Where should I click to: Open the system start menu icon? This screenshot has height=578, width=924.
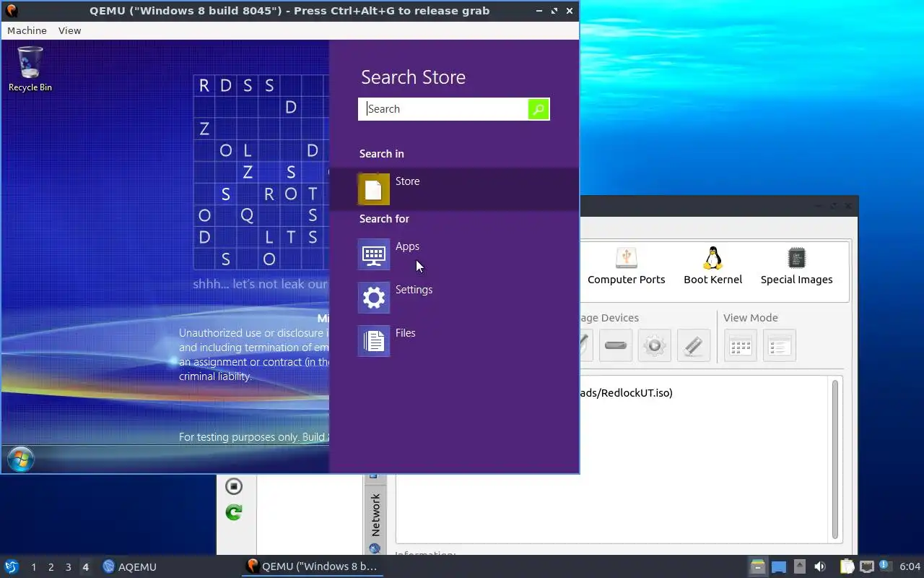click(12, 566)
